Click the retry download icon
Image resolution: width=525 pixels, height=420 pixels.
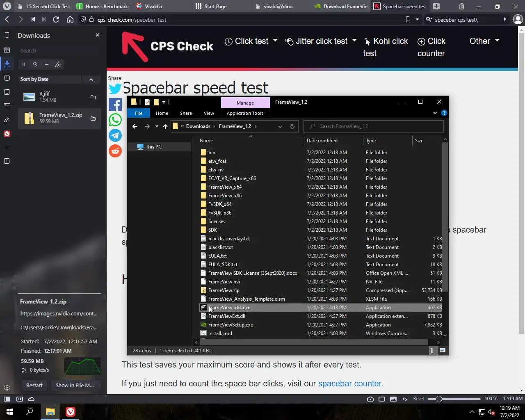35,64
